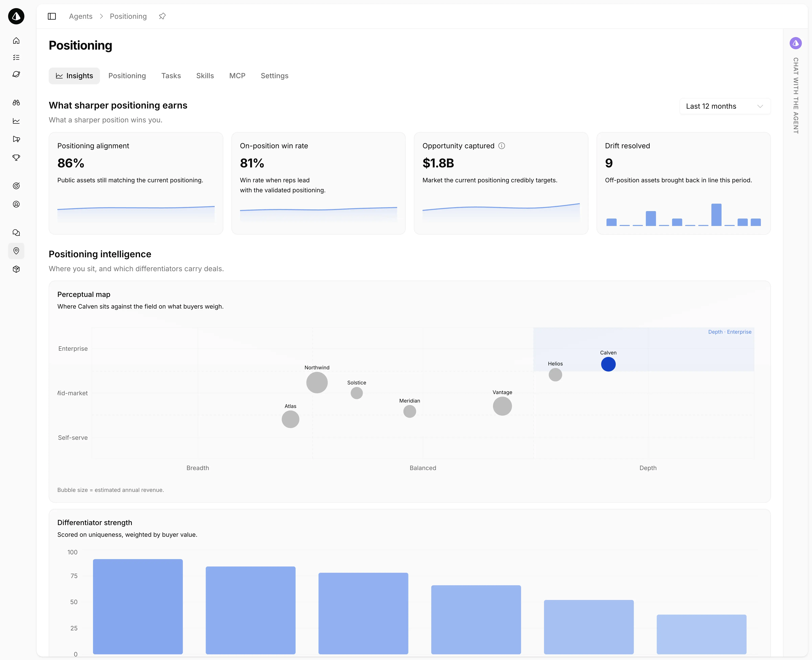Image resolution: width=812 pixels, height=660 pixels.
Task: Open Chat with the agent panel
Action: (x=796, y=95)
